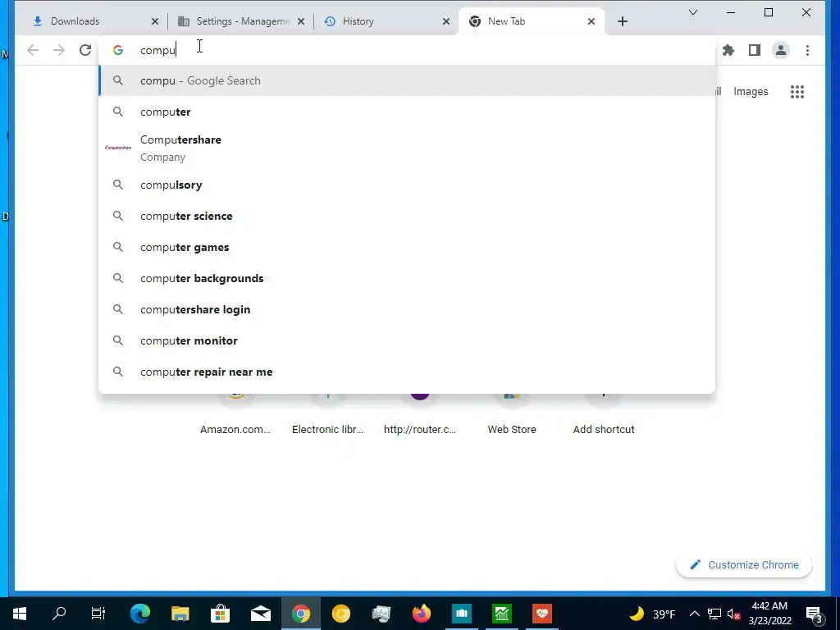Open the teal suitcase app on taskbar
Screen dimensions: 840x630
click(462, 614)
